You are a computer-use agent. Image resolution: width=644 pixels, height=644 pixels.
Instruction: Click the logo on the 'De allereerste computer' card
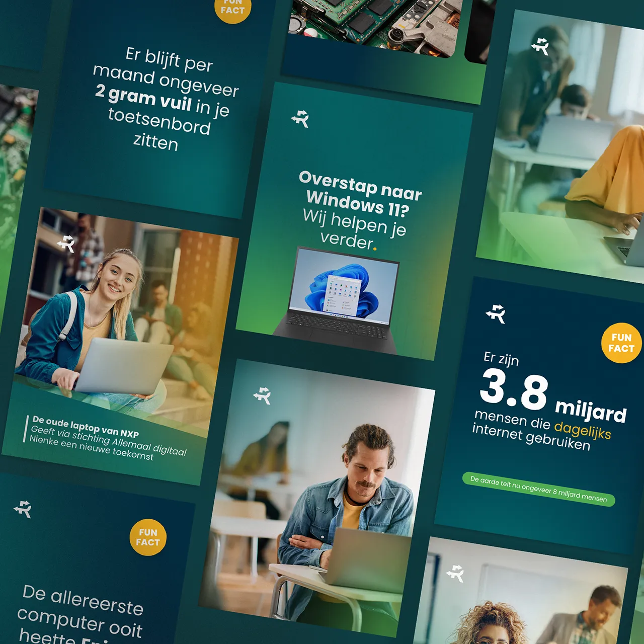coord(23,509)
